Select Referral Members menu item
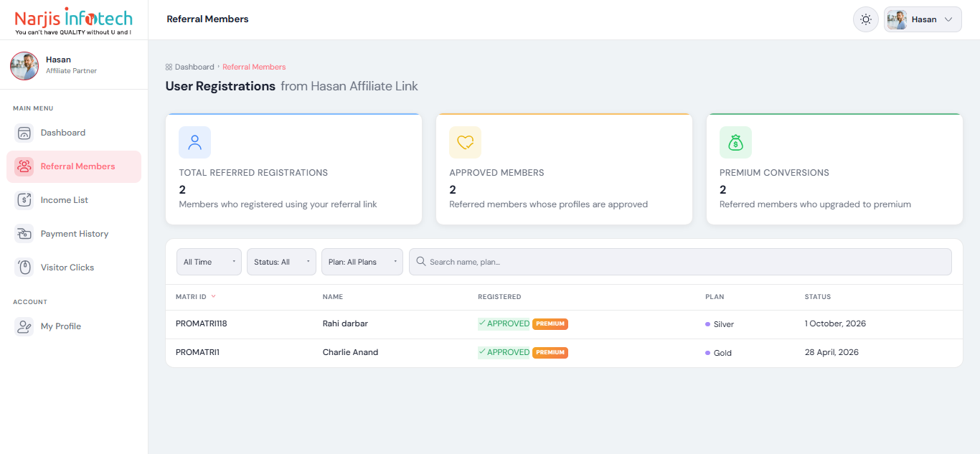980x454 pixels. (x=74, y=166)
